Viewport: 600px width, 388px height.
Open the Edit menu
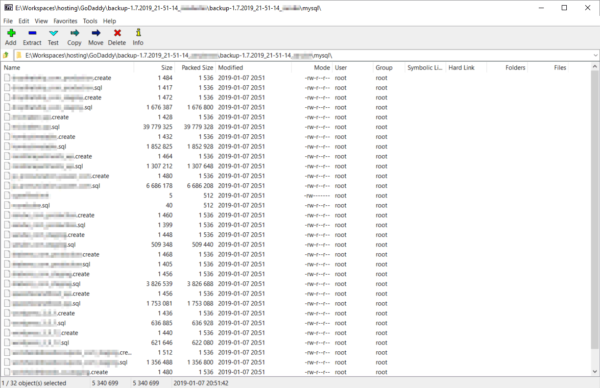[x=24, y=21]
